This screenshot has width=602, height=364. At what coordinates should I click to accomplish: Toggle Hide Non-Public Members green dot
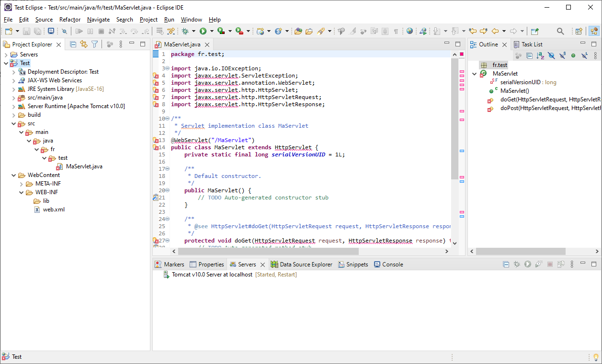[x=573, y=55]
